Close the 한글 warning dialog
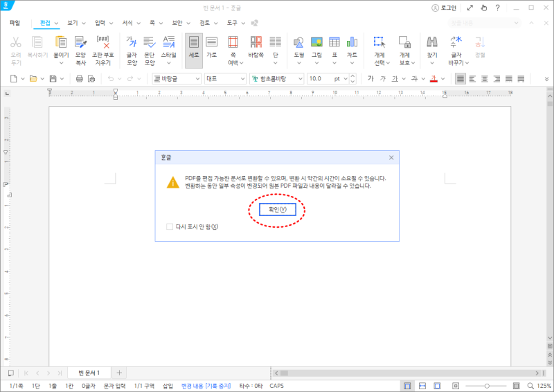The image size is (554, 392). [391, 158]
